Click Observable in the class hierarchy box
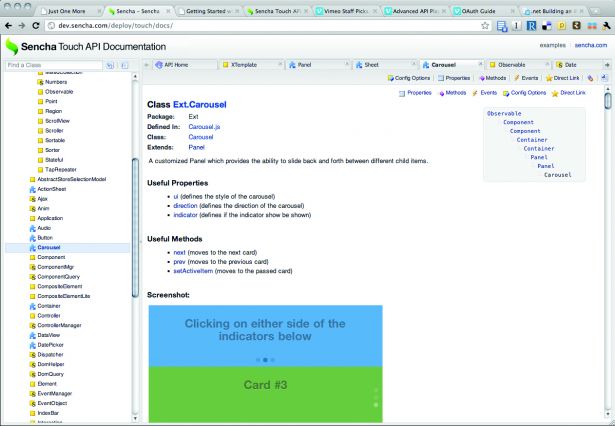615x426 pixels. pyautogui.click(x=504, y=113)
